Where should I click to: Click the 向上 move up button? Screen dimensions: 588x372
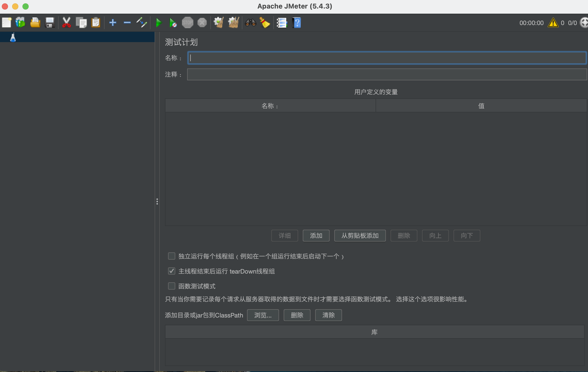coord(435,236)
